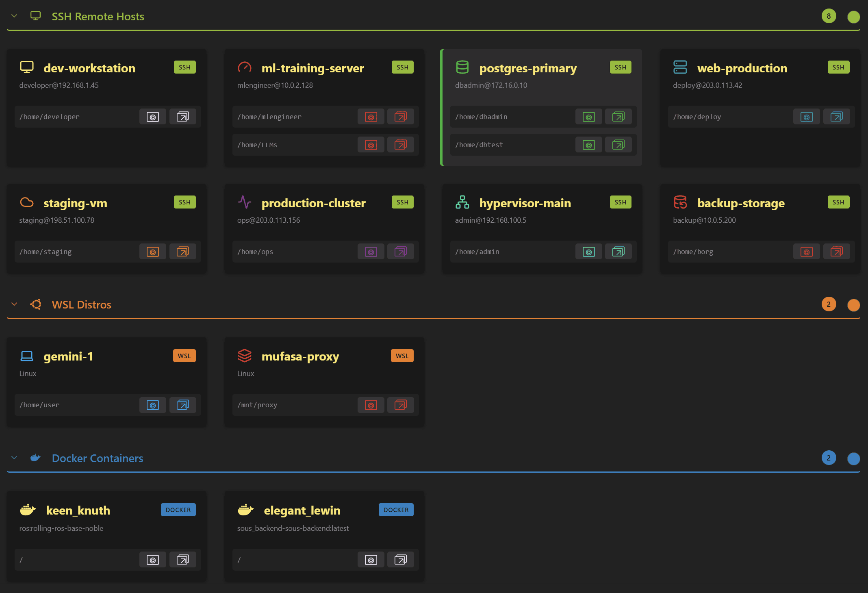Viewport: 868px width, 593px height.
Task: Click the WSL Distros count badge
Action: pos(829,304)
